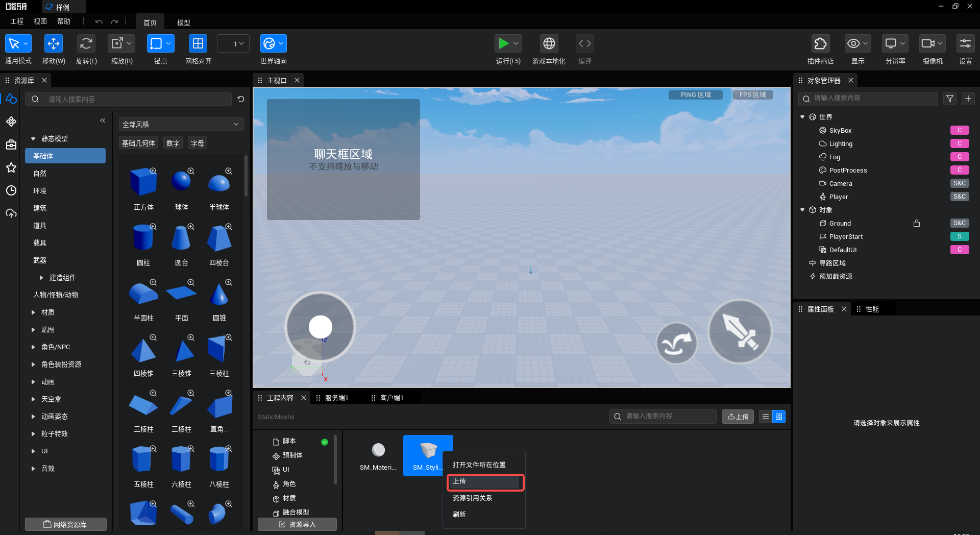Open the 设置 settings panel
This screenshot has width=980, height=535.
pyautogui.click(x=966, y=43)
